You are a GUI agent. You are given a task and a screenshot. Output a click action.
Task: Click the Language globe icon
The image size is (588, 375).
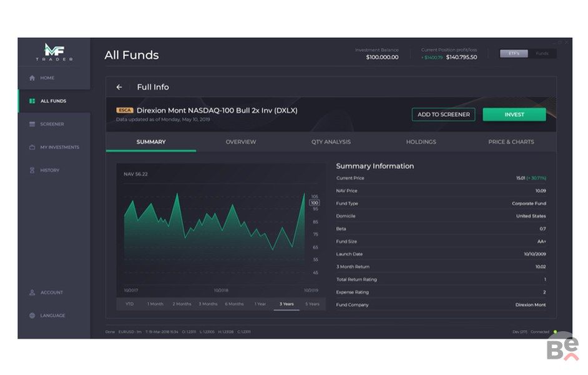pos(32,316)
